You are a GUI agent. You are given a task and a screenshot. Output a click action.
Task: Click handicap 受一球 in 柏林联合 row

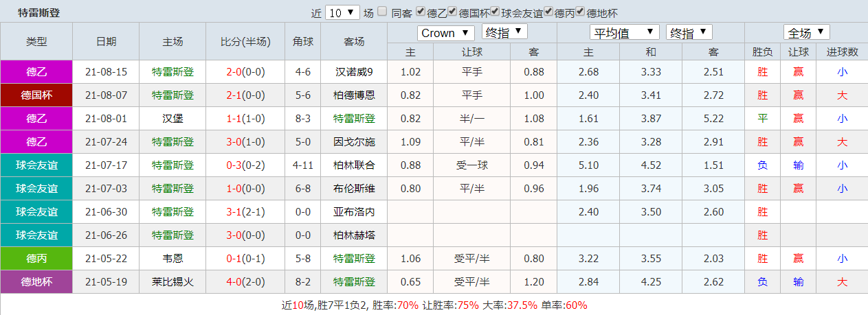(x=471, y=165)
